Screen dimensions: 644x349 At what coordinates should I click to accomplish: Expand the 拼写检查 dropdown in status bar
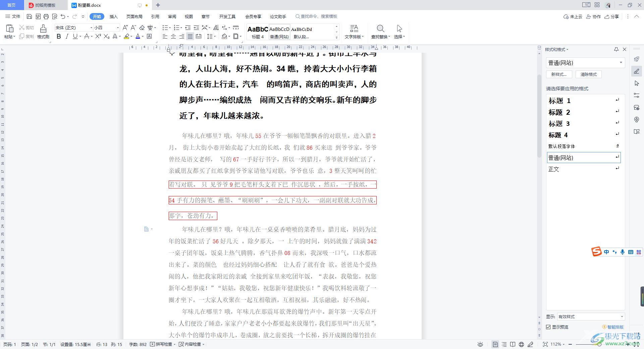pyautogui.click(x=174, y=344)
